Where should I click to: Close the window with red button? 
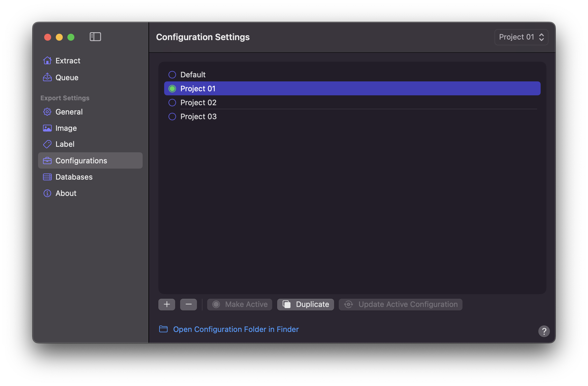[x=48, y=37]
